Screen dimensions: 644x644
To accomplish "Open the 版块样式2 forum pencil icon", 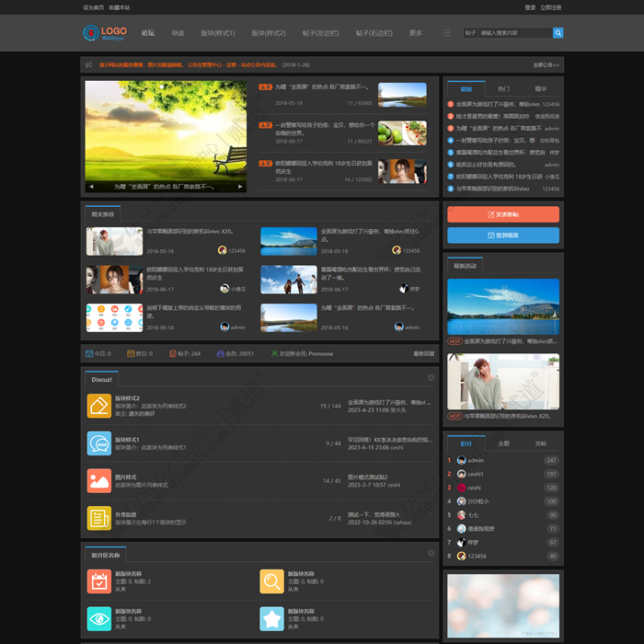I will pyautogui.click(x=99, y=406).
